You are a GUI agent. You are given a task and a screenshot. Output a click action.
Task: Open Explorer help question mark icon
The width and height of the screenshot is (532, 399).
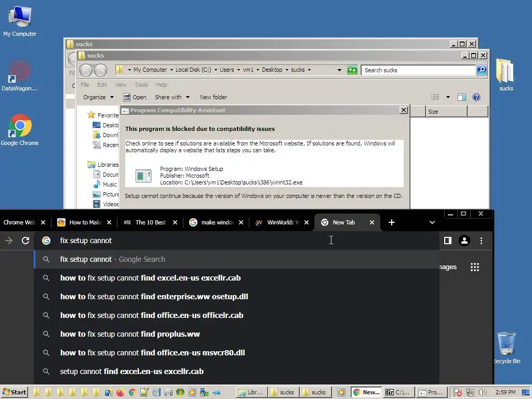[476, 97]
